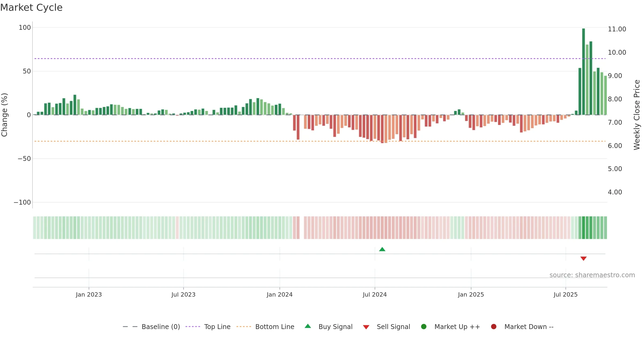Click the Jul 2025 axis label

click(x=566, y=294)
